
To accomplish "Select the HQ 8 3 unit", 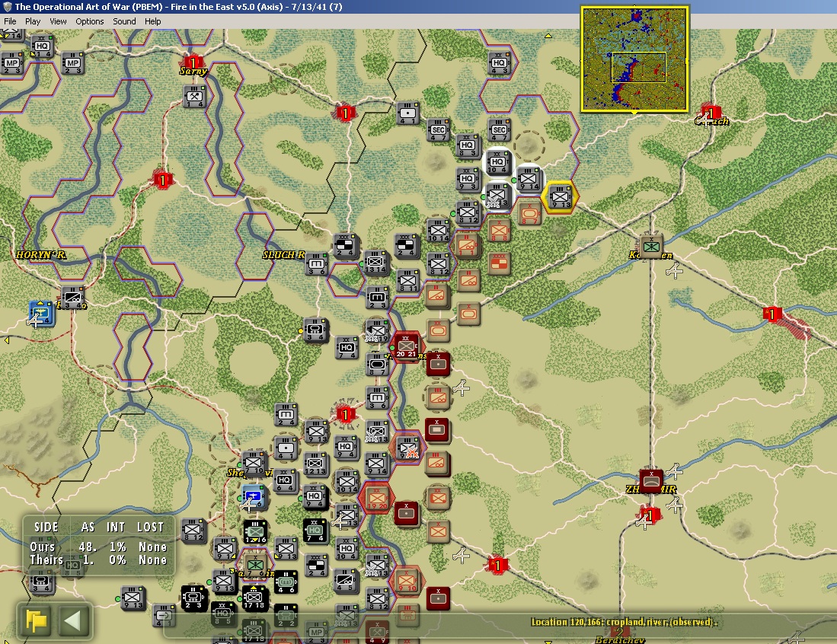I will coord(468,145).
